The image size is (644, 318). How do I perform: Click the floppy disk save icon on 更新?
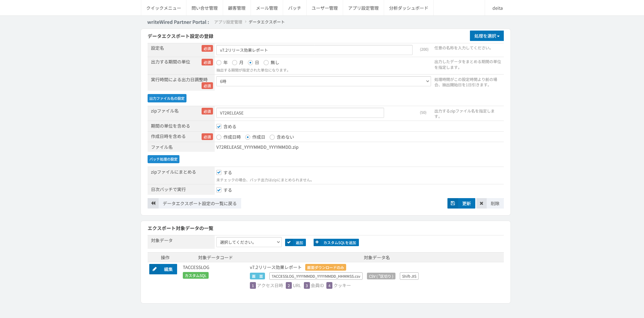(452, 203)
